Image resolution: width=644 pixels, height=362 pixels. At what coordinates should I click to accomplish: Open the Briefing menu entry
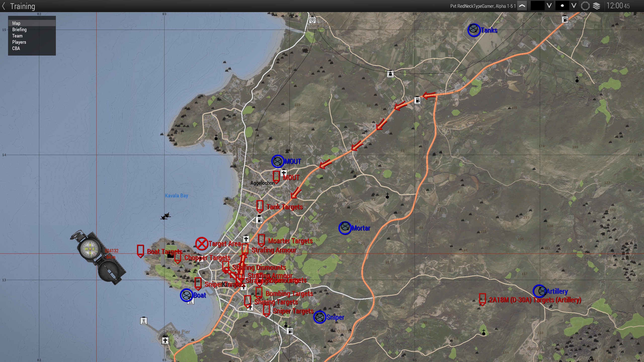click(19, 30)
